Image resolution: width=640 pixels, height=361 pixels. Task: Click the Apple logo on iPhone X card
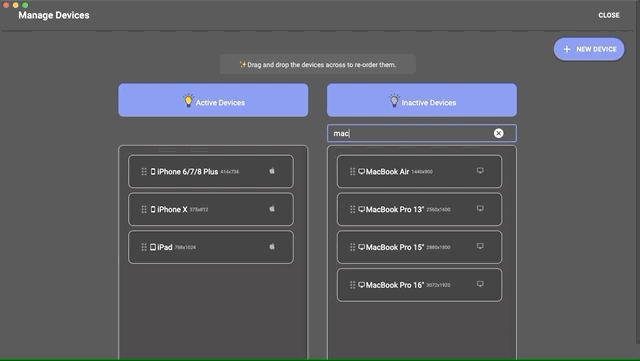click(272, 208)
